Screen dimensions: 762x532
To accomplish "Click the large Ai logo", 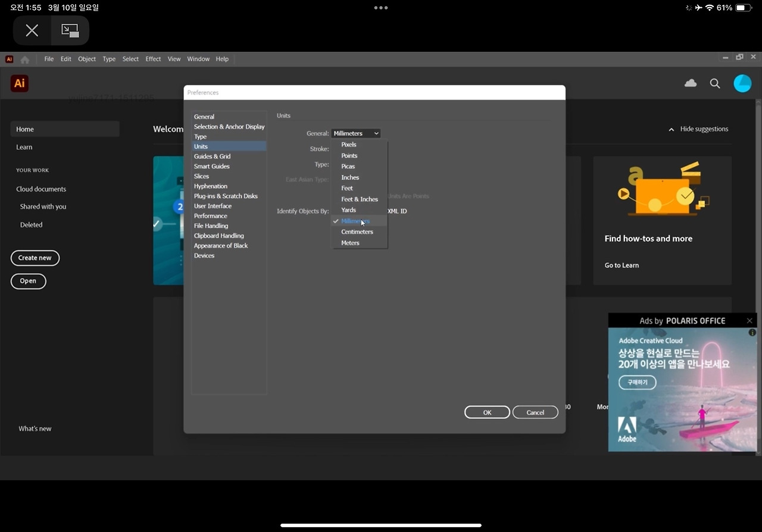I will point(20,83).
